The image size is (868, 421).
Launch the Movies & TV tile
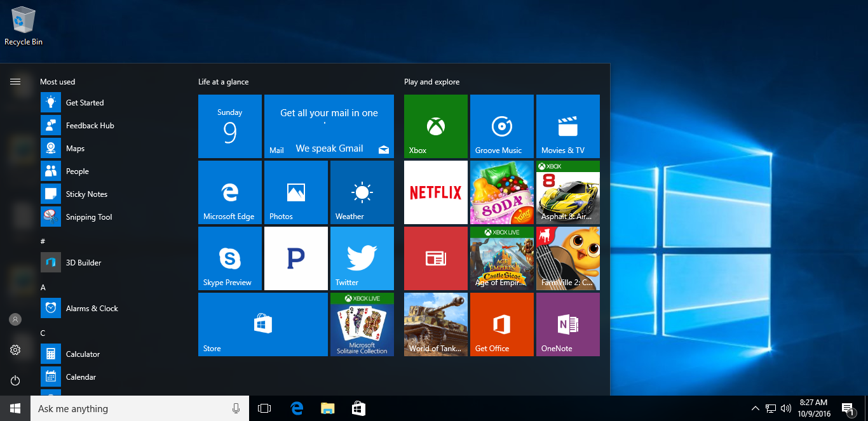click(568, 126)
